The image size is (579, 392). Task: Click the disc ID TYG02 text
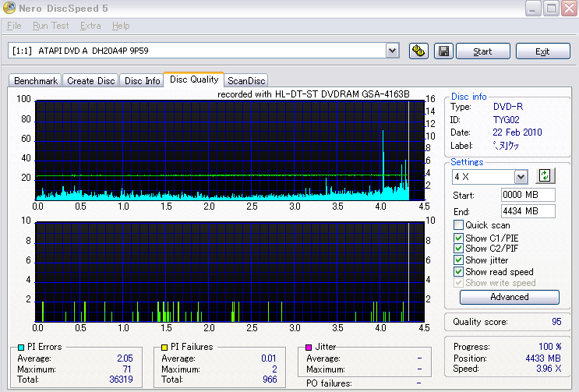coord(507,119)
